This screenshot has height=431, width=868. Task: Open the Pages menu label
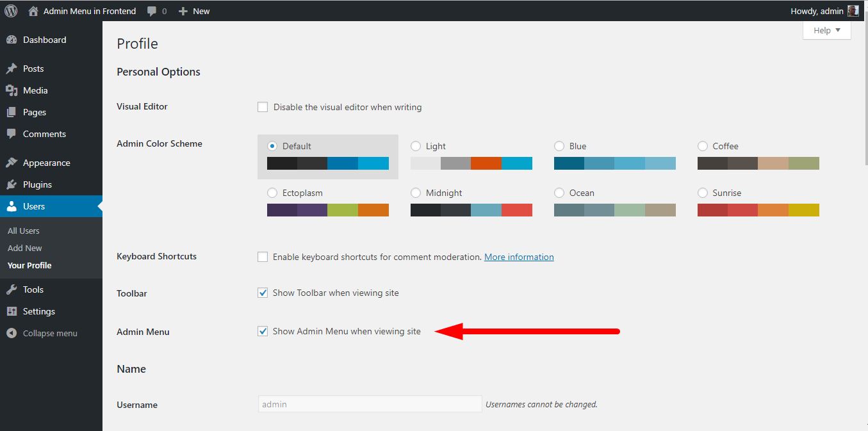(35, 112)
